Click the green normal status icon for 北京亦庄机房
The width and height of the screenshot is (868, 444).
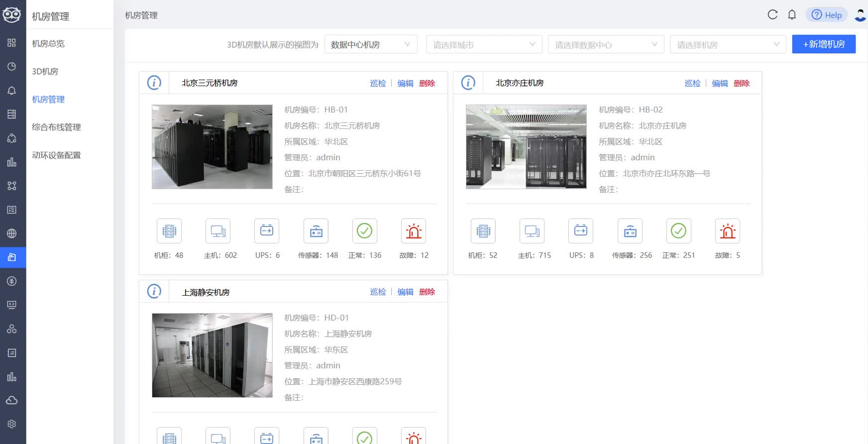[x=678, y=231]
